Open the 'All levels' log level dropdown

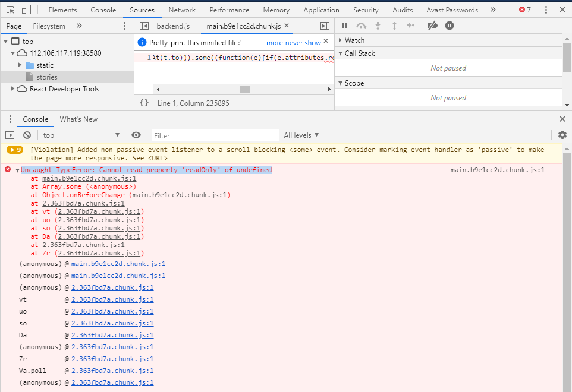click(x=301, y=135)
